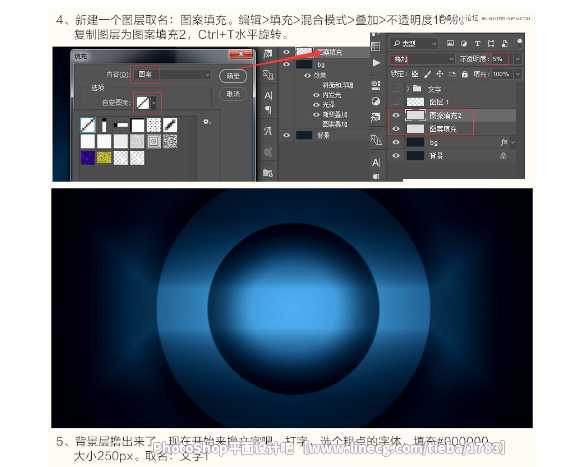Click the padlock icon on 背景 layer
This screenshot has width=561, height=467.
[503, 156]
